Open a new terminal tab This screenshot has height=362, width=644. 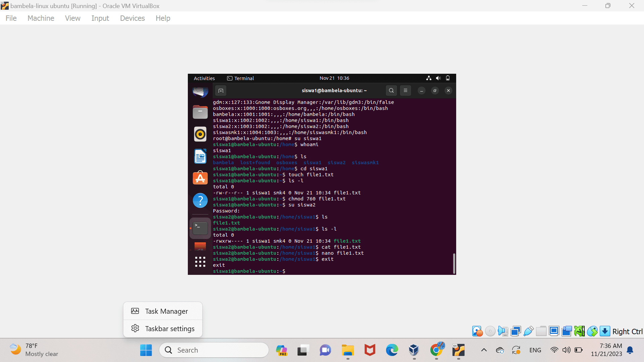tap(221, 90)
